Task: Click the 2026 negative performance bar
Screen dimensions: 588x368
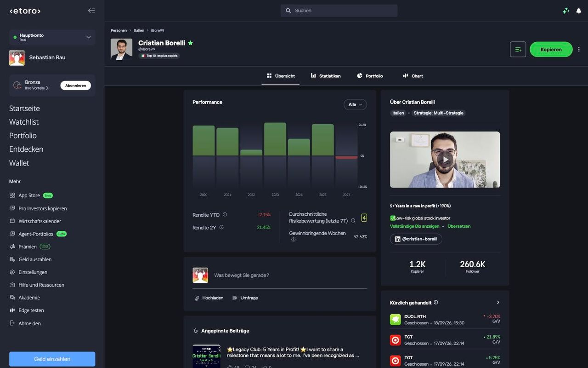Action: 346,157
